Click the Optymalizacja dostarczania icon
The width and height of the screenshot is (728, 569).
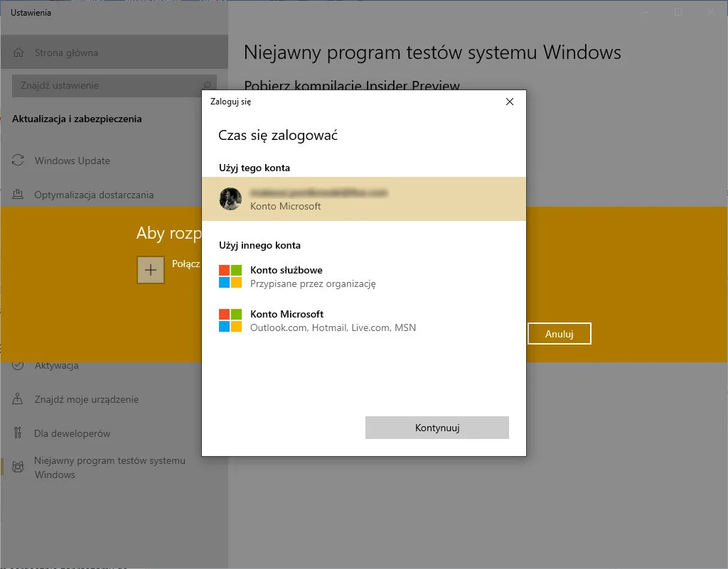[18, 195]
